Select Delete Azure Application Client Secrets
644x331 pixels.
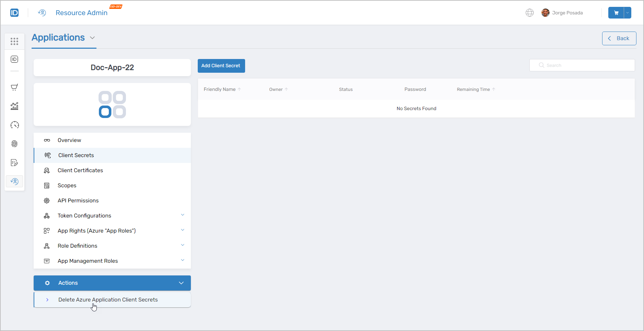click(108, 299)
